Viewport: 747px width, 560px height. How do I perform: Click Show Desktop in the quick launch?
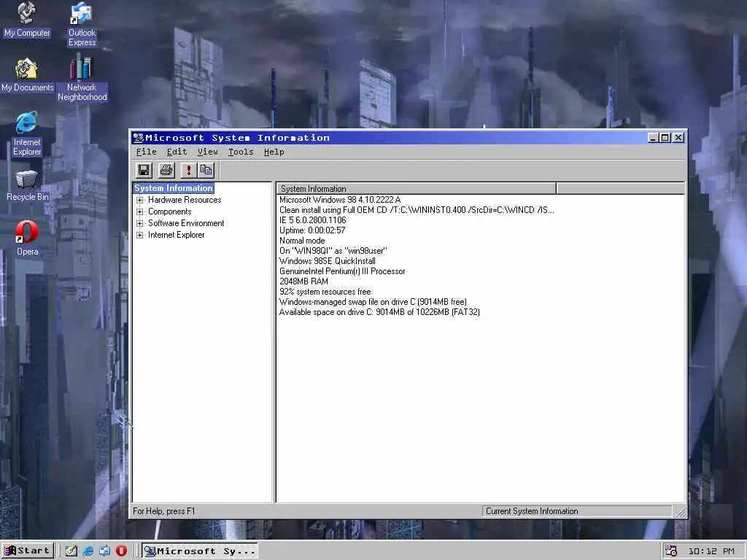click(71, 551)
